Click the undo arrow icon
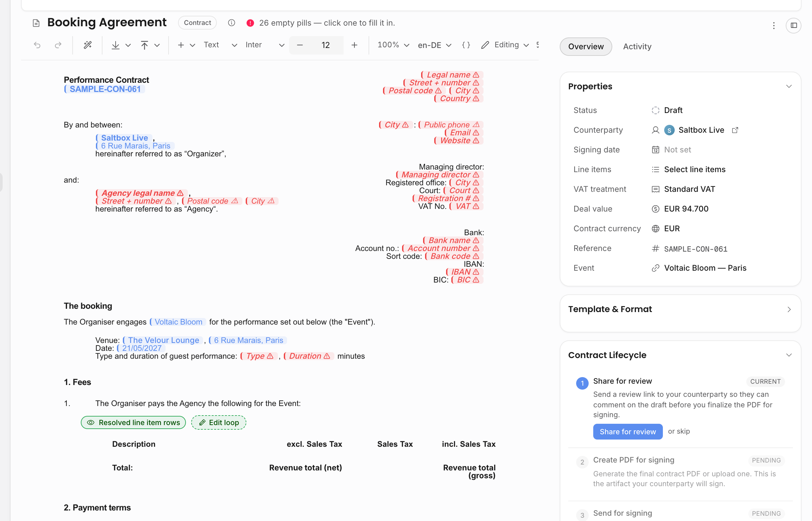 37,45
